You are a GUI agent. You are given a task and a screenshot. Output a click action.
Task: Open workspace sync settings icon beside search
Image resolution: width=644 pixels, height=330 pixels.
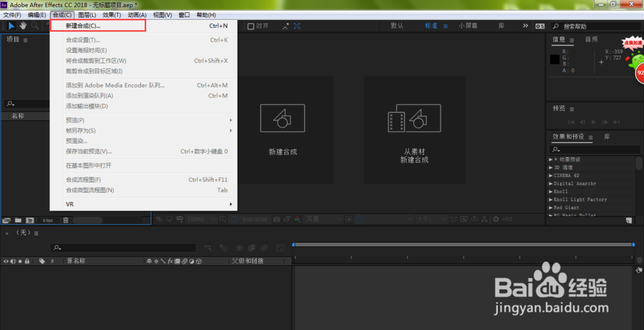[x=540, y=26]
